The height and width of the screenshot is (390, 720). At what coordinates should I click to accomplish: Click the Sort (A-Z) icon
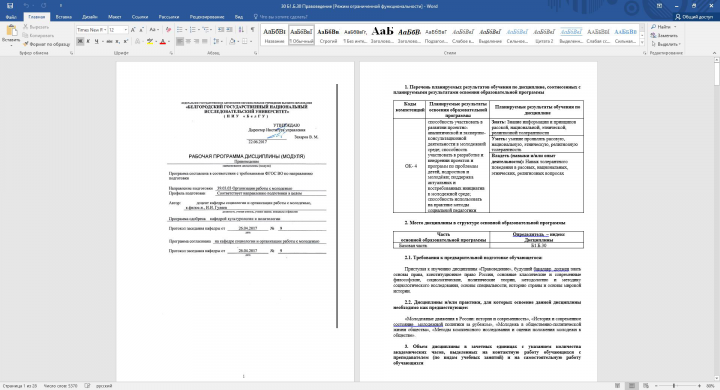pos(241,30)
